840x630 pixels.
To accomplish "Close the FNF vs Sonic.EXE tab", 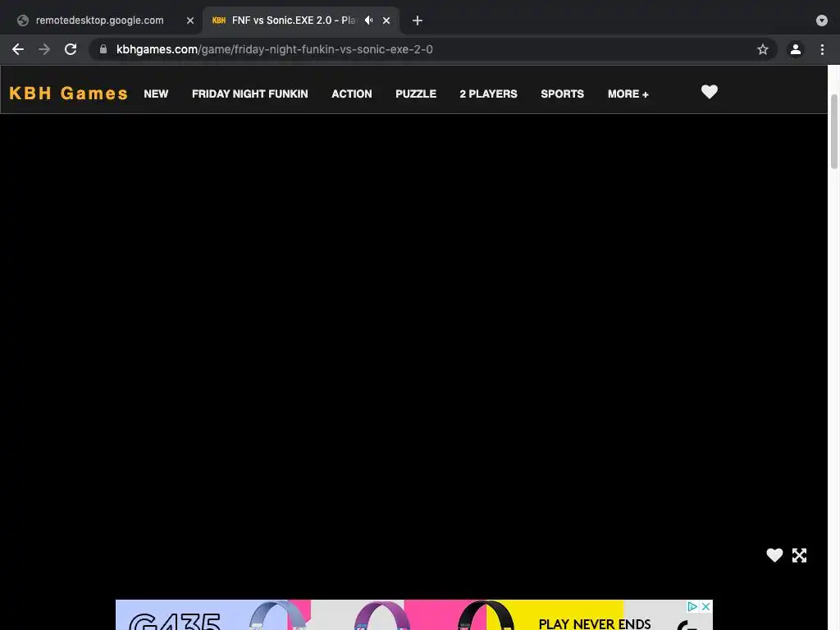I will coord(386,21).
